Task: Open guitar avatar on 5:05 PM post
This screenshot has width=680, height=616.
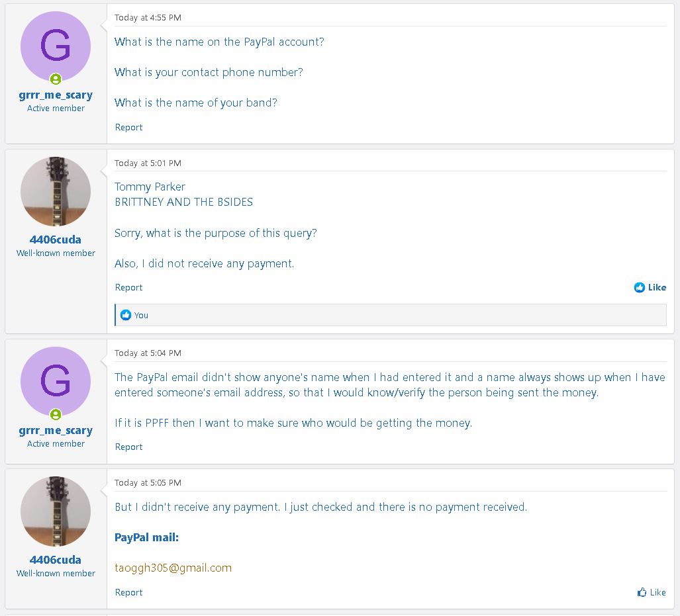Action: [56, 511]
